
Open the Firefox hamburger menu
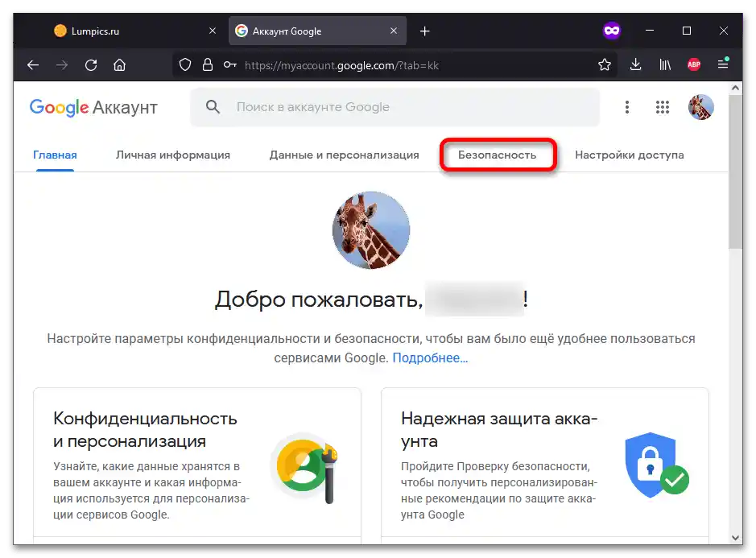(x=723, y=64)
